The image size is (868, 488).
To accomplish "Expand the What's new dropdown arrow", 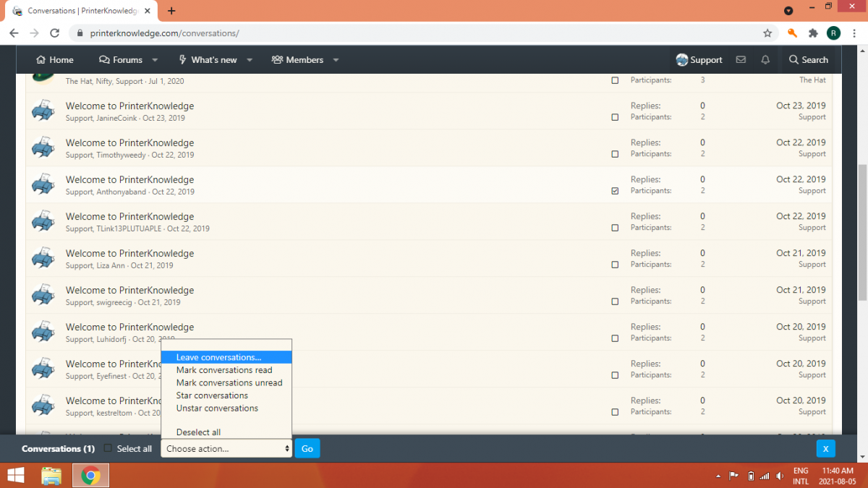I will pyautogui.click(x=250, y=60).
